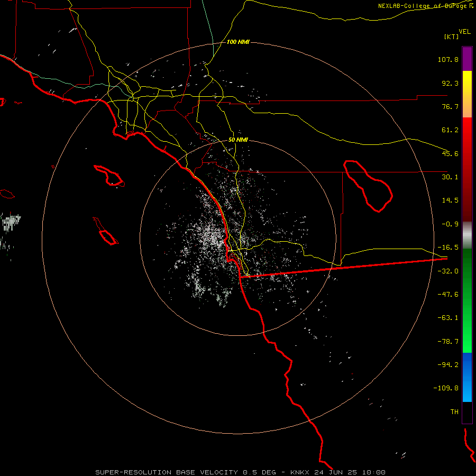Select the 61.2 legend value
The image size is (476, 476).
pyautogui.click(x=450, y=130)
